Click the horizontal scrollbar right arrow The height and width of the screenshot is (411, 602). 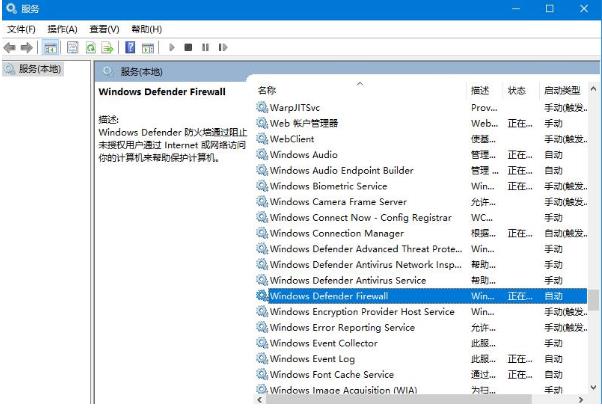581,399
